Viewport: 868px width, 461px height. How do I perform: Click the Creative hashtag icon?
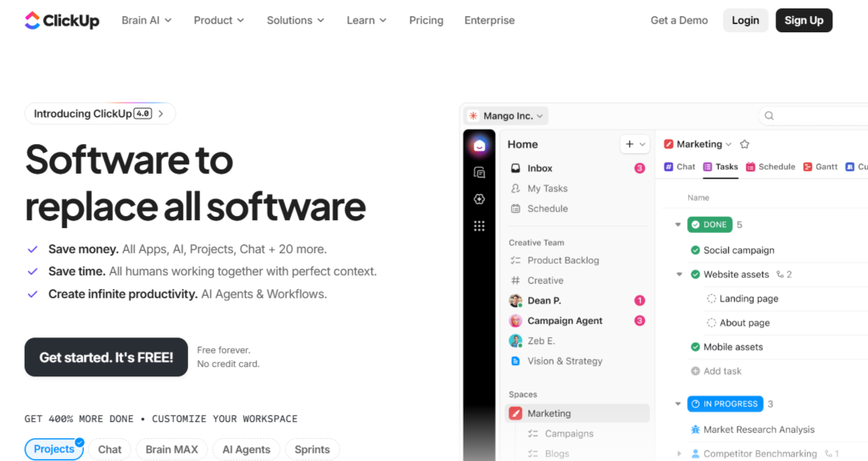coord(515,280)
